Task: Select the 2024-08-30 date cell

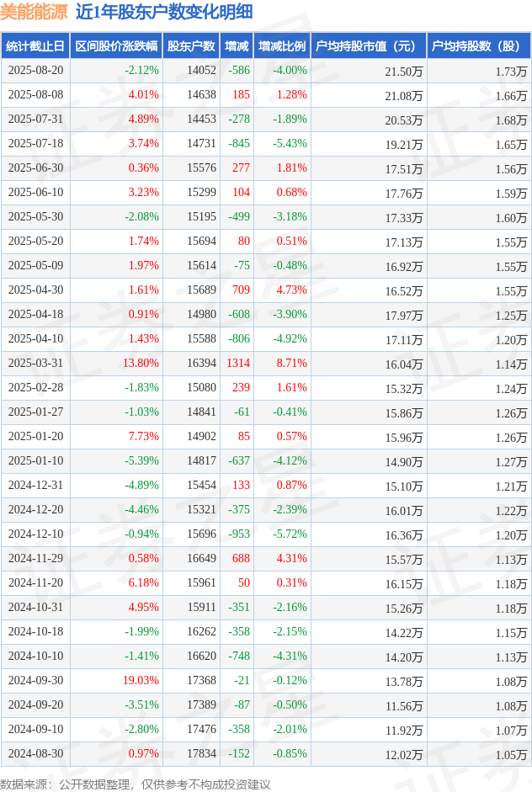Action: click(35, 754)
